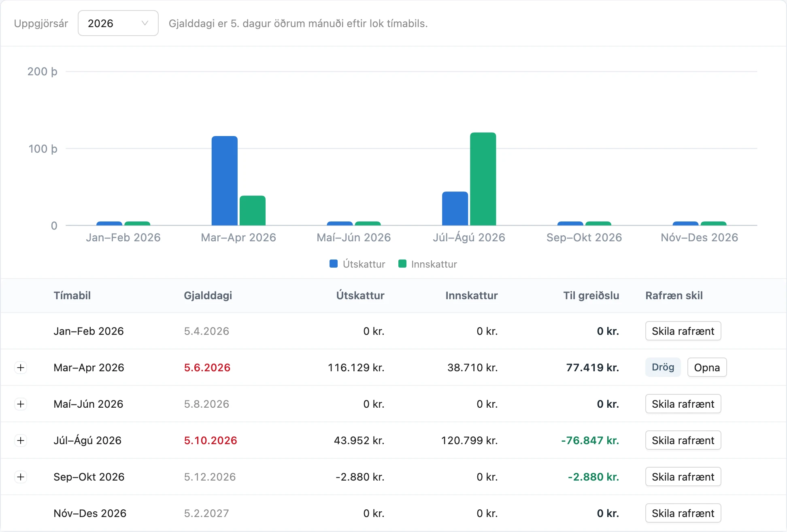787x532 pixels.
Task: Click the Sep–Okt 2026 chart axis label
Action: click(584, 237)
